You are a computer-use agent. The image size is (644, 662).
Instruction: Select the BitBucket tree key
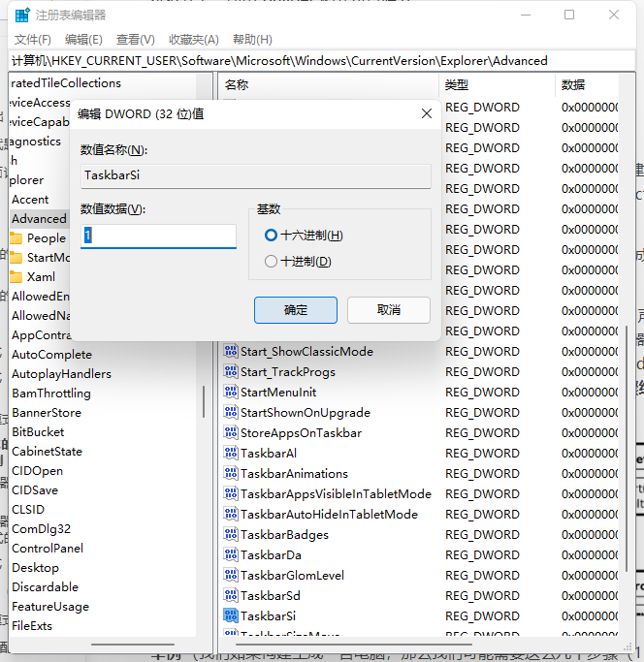tap(38, 432)
